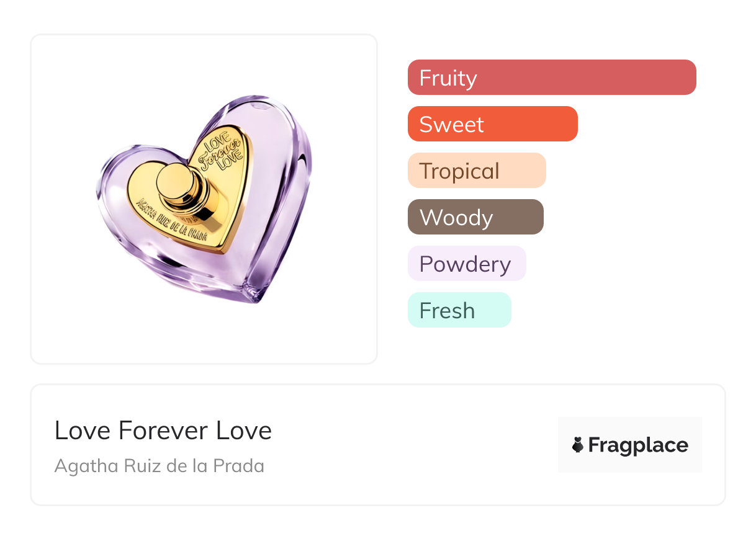Image resolution: width=756 pixels, height=536 pixels.
Task: Click the Fresh accord bar
Action: [x=459, y=310]
